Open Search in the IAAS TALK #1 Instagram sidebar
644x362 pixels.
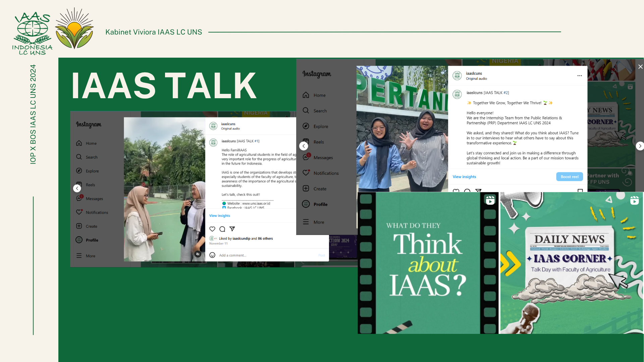[87, 157]
